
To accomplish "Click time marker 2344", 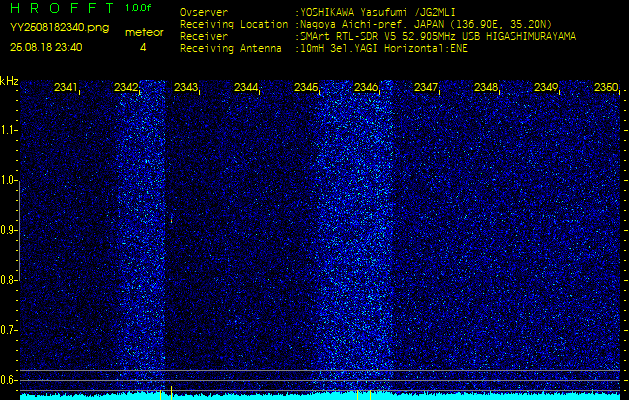I will pyautogui.click(x=246, y=87).
